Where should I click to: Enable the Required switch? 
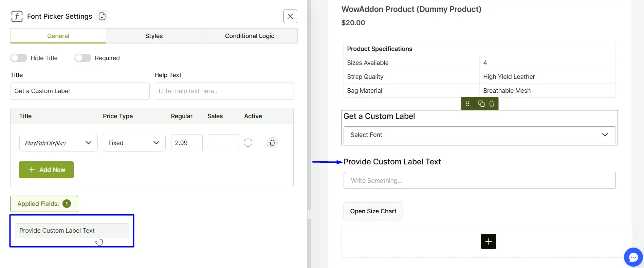point(83,58)
